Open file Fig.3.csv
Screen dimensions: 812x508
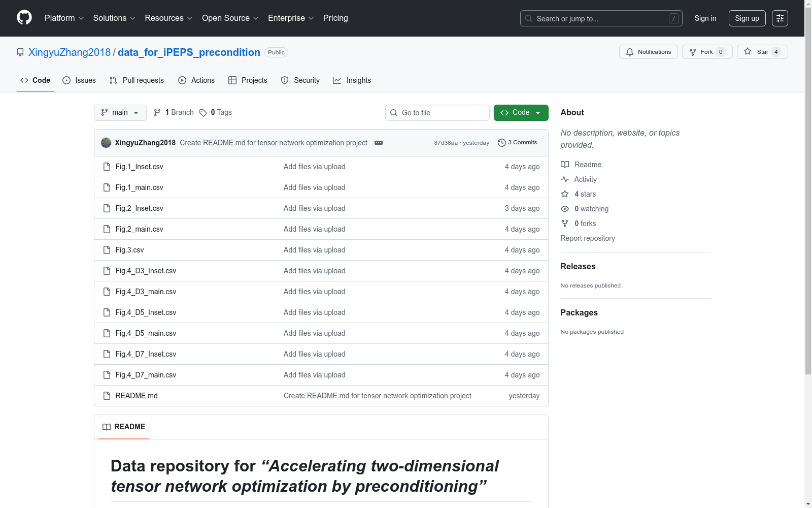point(129,250)
